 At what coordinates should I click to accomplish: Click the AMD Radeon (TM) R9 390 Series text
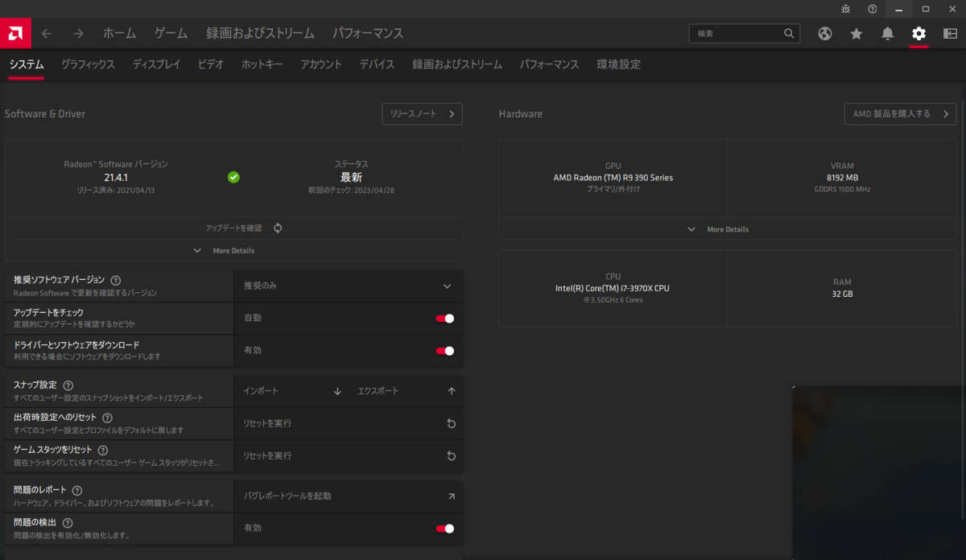coord(613,178)
